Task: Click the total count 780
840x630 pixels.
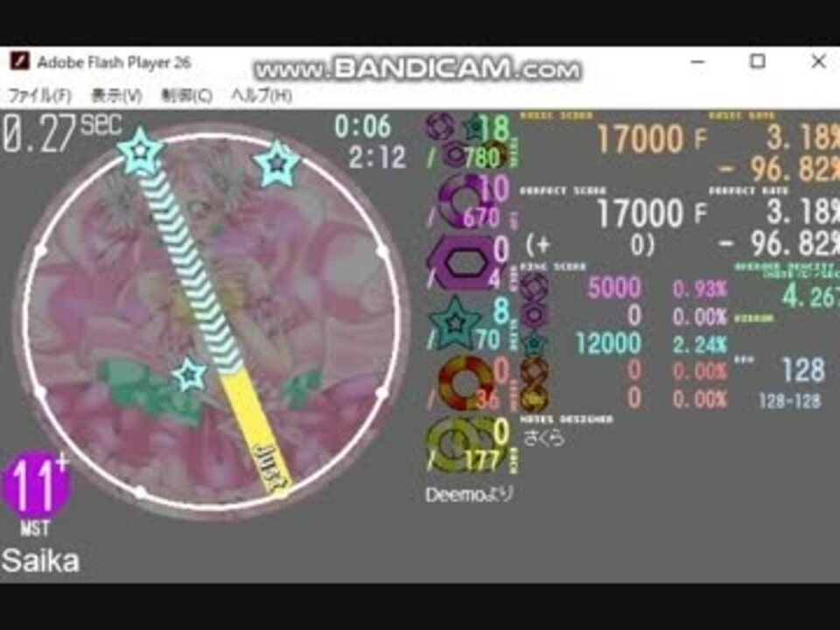Action: click(481, 157)
